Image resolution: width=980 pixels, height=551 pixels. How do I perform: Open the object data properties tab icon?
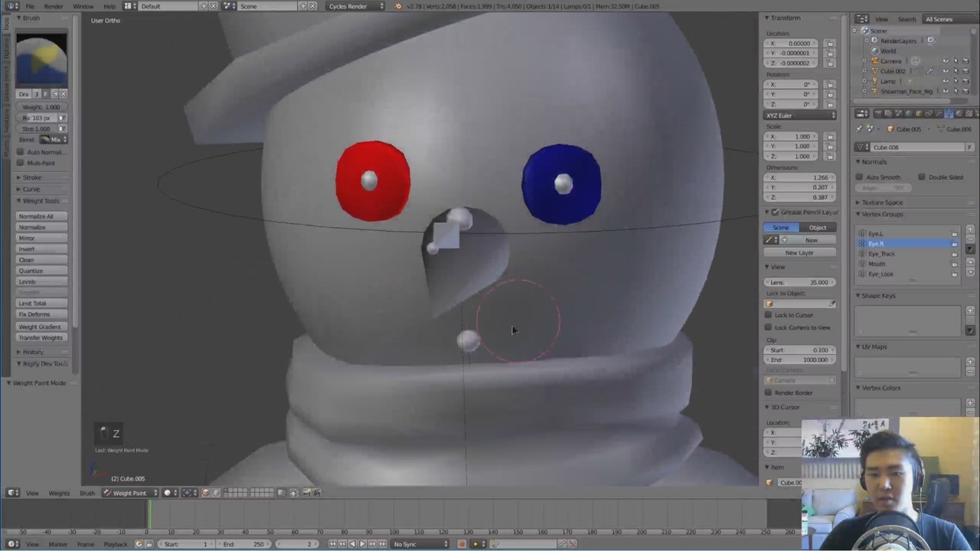click(949, 114)
